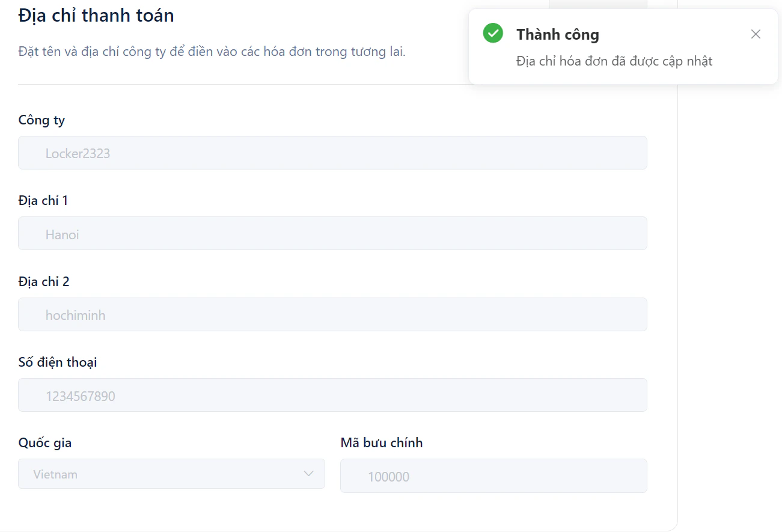Click the Mã bưu chính postal code field
The height and width of the screenshot is (532, 782).
[493, 475]
